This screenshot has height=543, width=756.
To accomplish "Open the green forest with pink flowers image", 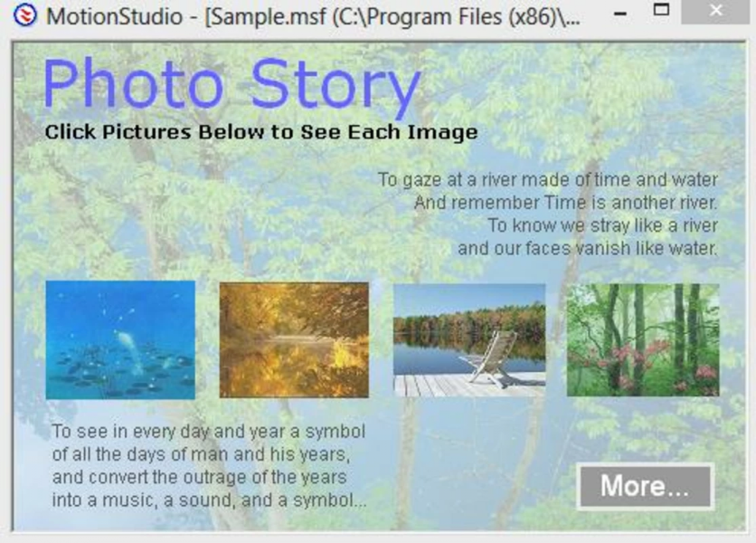I will (x=642, y=339).
